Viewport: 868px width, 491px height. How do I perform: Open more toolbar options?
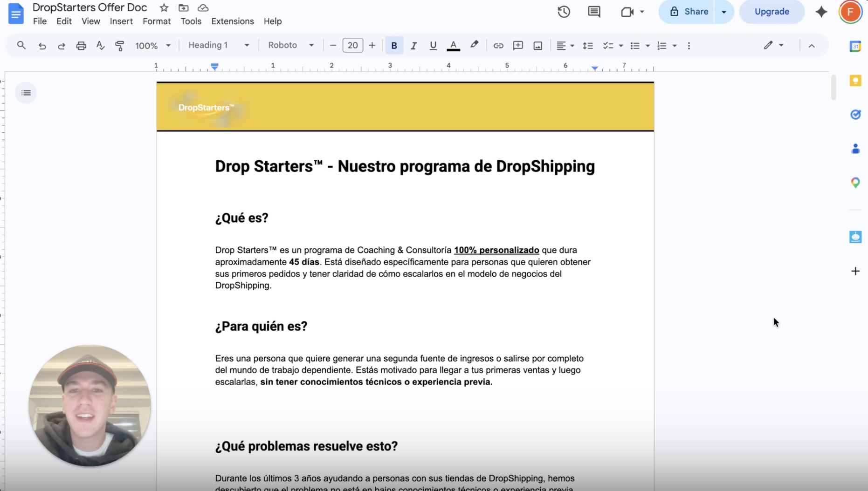click(689, 46)
